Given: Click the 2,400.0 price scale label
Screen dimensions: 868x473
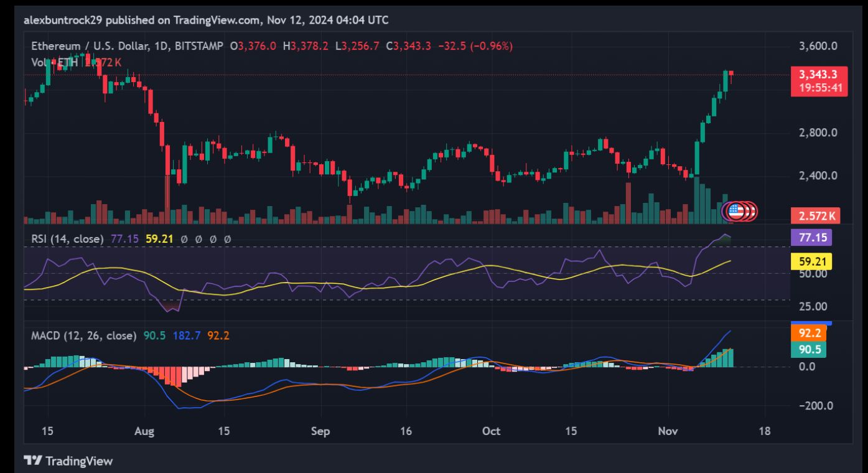Looking at the screenshot, I should point(817,176).
